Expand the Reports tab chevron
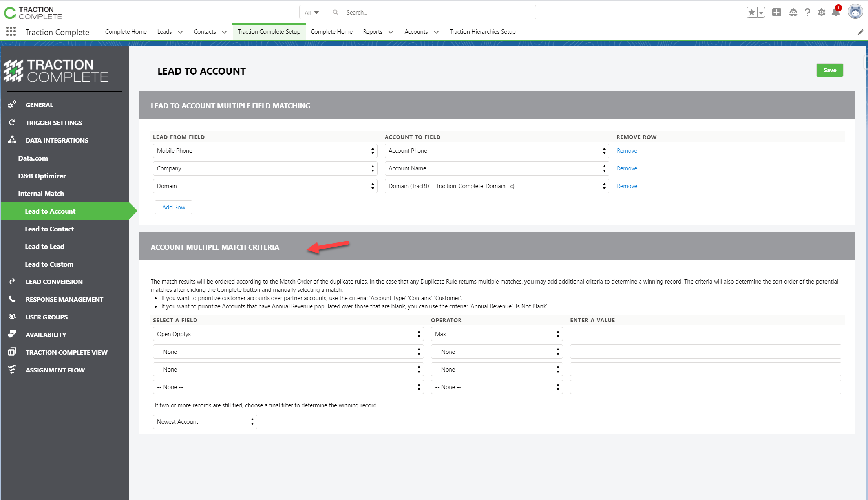The height and width of the screenshot is (500, 868). (x=391, y=32)
